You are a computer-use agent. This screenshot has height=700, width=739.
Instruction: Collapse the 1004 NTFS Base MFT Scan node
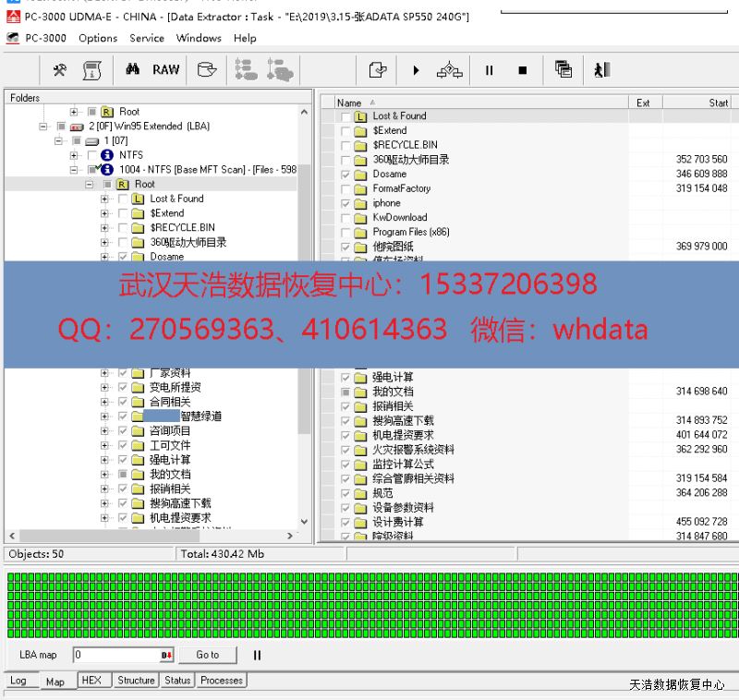click(75, 170)
